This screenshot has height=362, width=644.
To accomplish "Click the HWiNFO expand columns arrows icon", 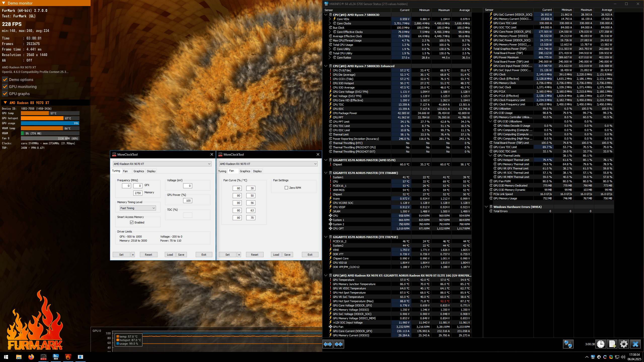I will click(x=328, y=344).
